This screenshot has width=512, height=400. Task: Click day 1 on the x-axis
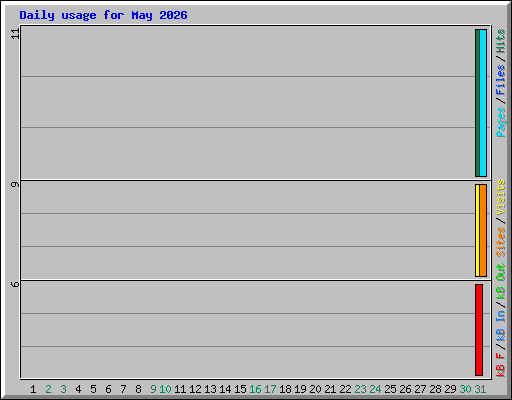33,389
